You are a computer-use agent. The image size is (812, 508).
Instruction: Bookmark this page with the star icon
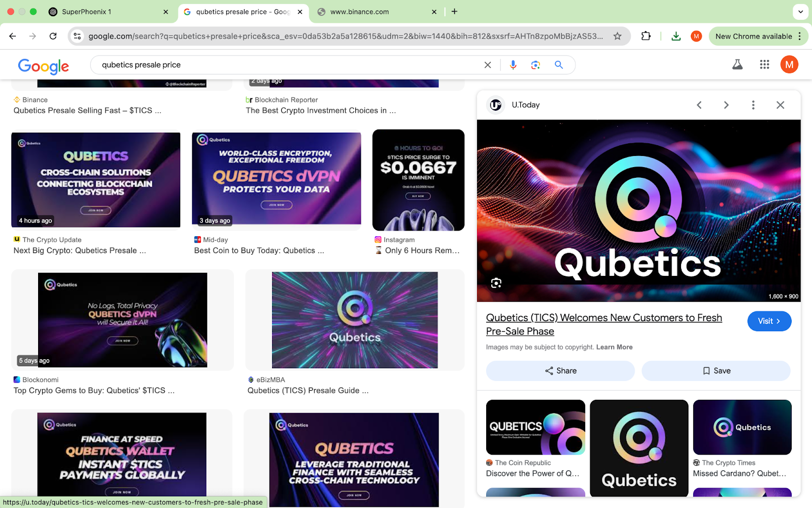click(617, 36)
